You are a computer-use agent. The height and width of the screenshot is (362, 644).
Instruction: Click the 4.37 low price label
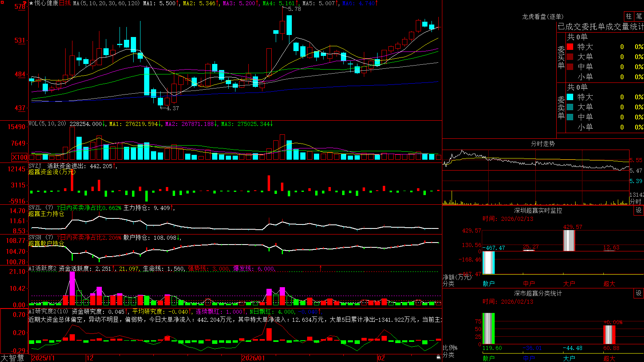(x=173, y=108)
